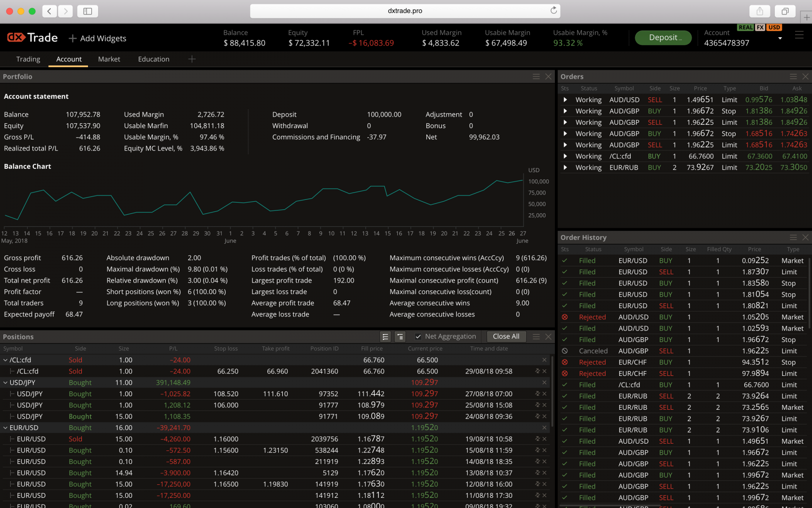
Task: Open the Portfolio panel menu icon
Action: click(536, 76)
